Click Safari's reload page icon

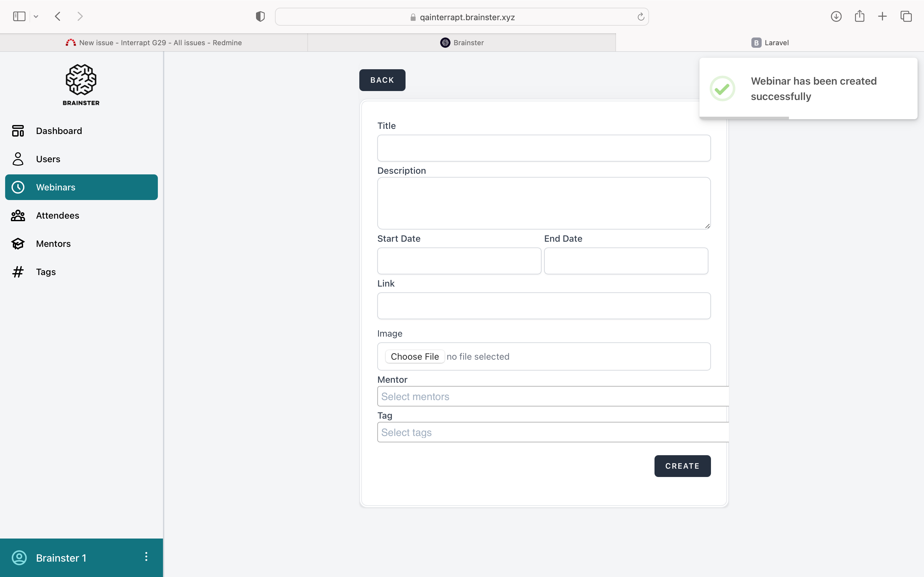641,17
